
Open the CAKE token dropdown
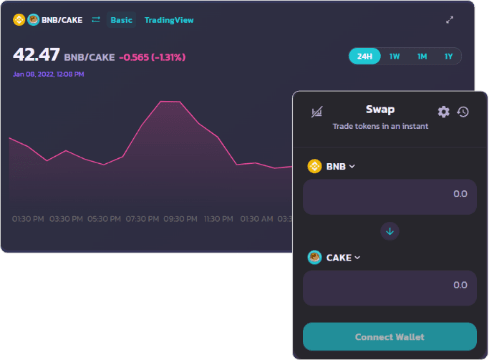pos(343,258)
